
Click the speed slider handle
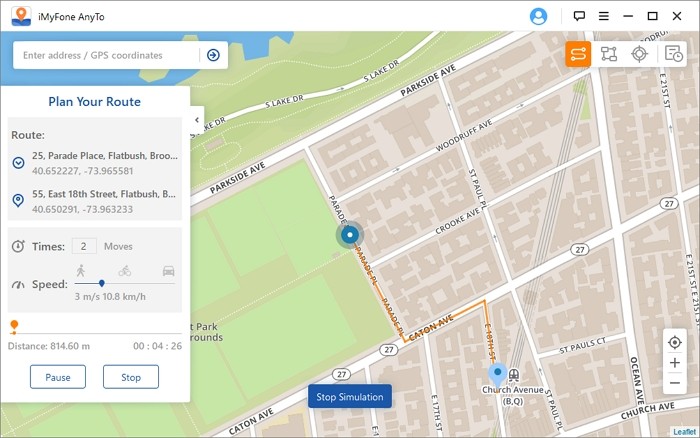pyautogui.click(x=101, y=283)
